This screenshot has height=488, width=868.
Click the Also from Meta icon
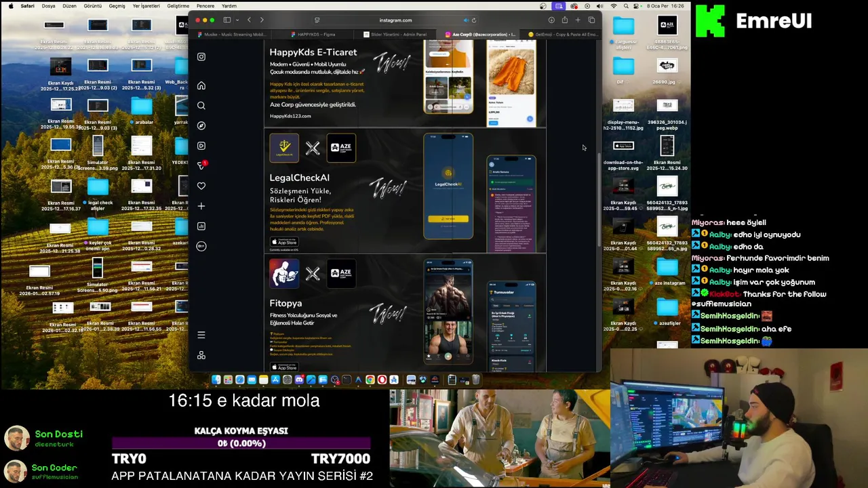click(201, 355)
